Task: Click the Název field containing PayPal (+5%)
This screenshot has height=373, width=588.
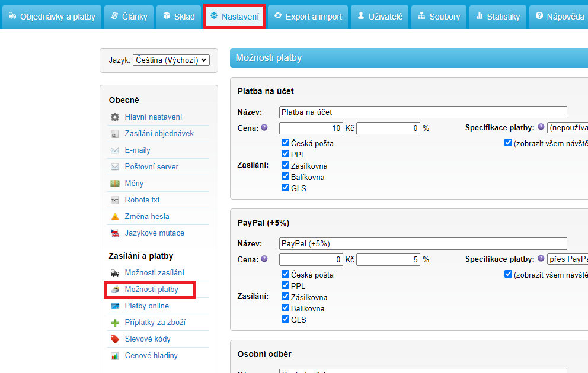Action: click(x=423, y=243)
